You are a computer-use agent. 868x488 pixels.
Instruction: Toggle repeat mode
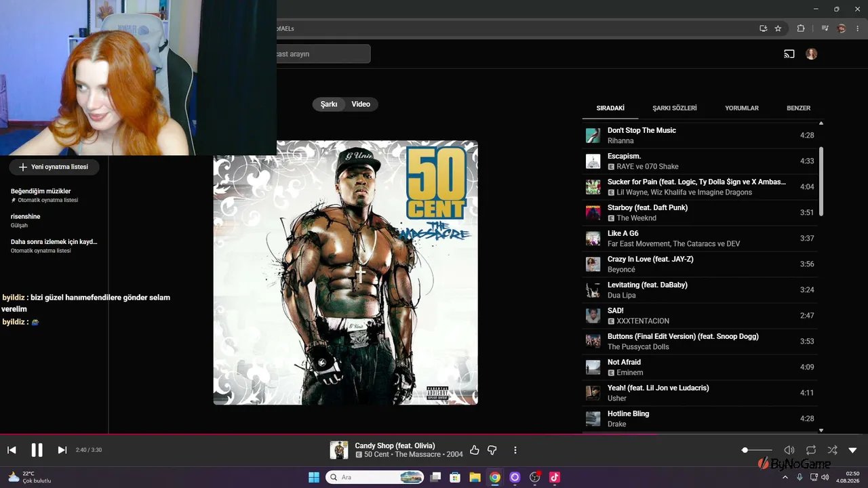click(811, 450)
